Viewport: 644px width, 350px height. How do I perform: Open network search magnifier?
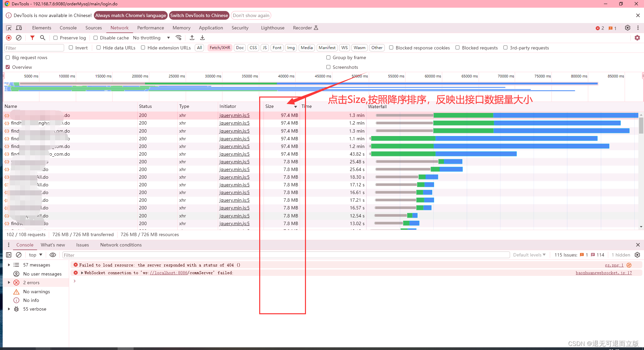pos(43,38)
